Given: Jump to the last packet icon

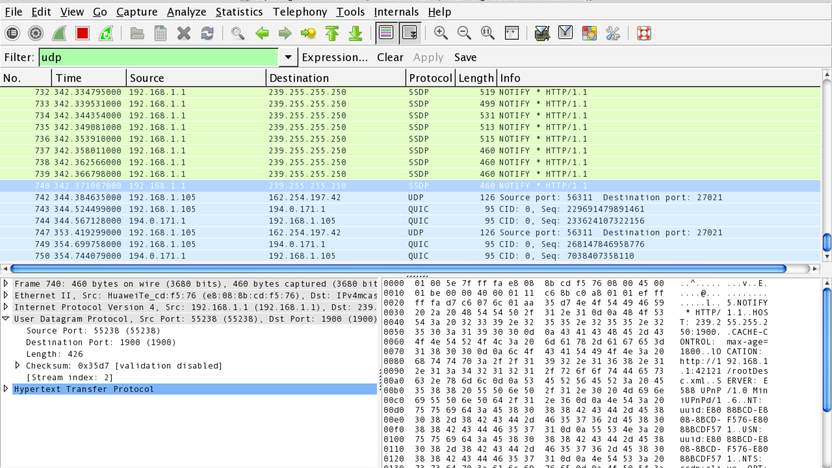Looking at the screenshot, I should [356, 33].
